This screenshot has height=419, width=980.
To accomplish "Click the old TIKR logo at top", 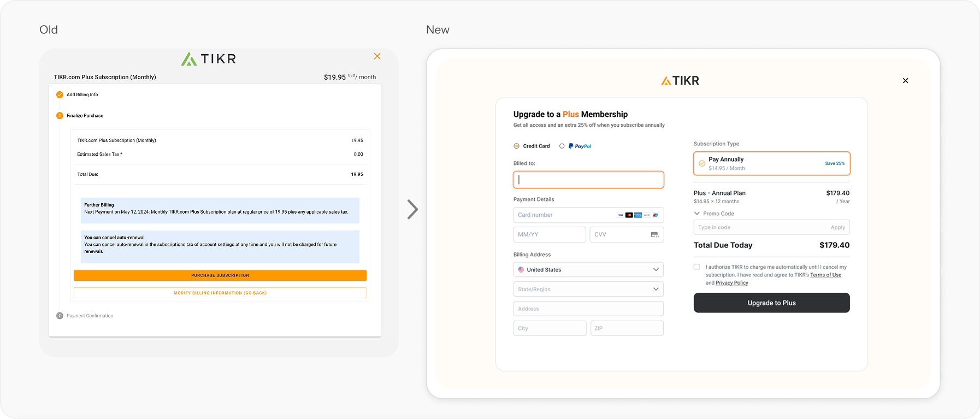I will (209, 58).
